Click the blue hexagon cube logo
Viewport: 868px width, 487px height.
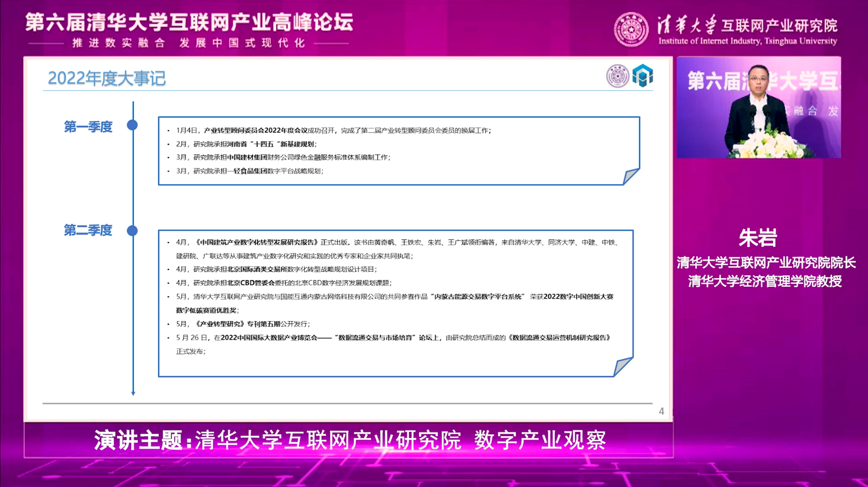pos(643,76)
